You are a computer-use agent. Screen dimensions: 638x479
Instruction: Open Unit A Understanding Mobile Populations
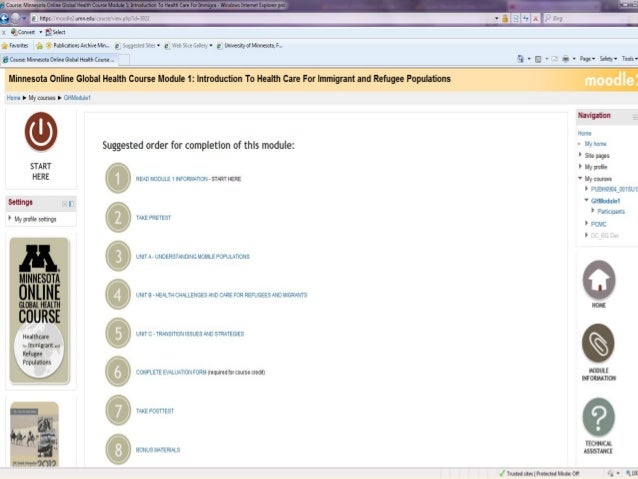click(192, 256)
